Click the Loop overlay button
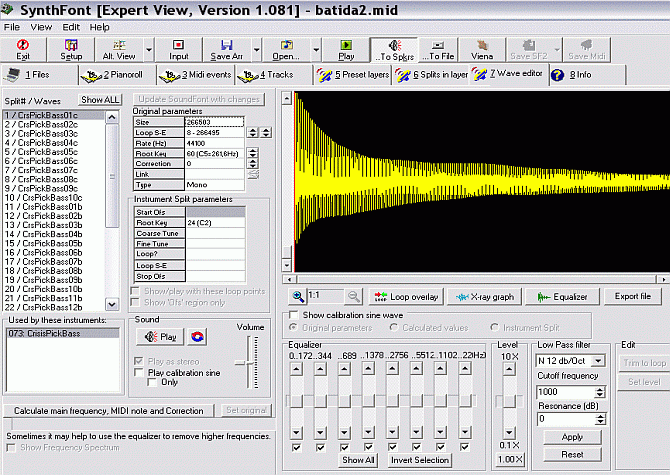670x475 pixels. pos(406,296)
